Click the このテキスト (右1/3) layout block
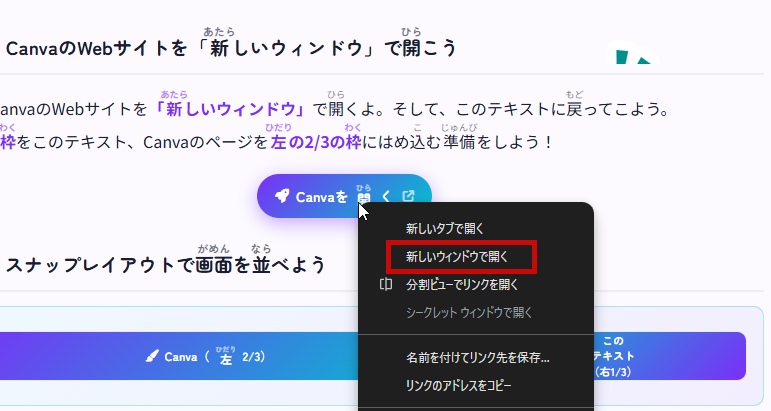The image size is (771, 411). coord(669,356)
